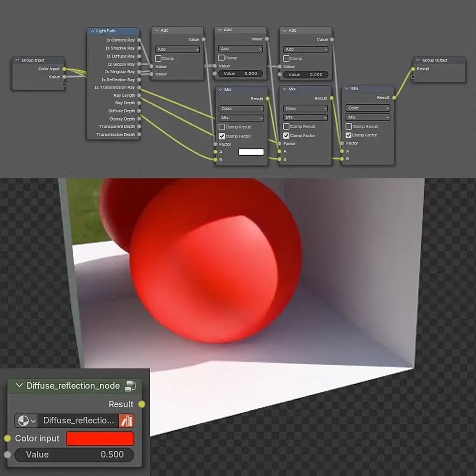Click the Value 0.000 field on middle Add node

(x=240, y=74)
